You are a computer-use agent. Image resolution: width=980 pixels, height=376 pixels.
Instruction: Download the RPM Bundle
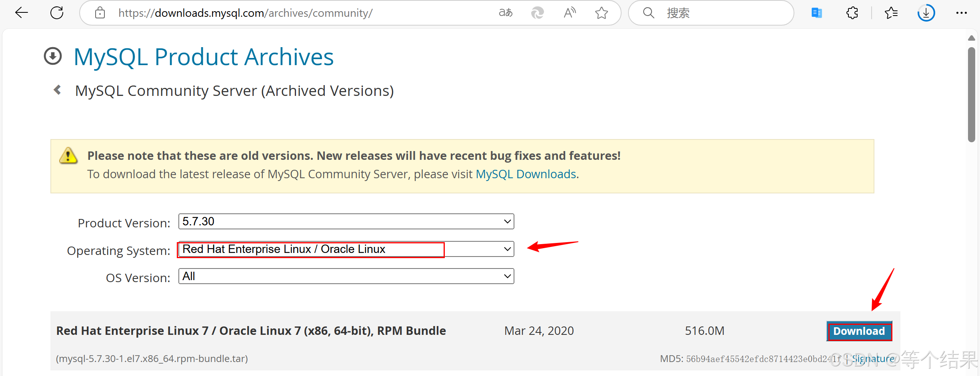tap(859, 331)
